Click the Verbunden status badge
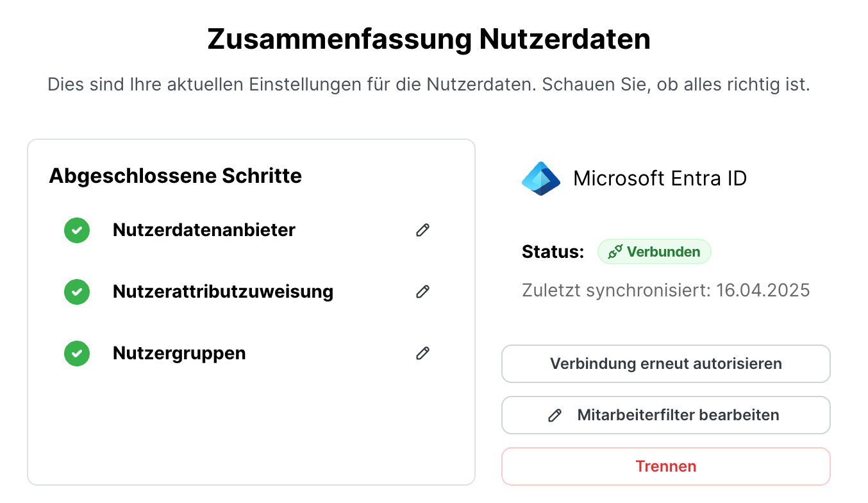This screenshot has width=868, height=503. click(x=654, y=251)
